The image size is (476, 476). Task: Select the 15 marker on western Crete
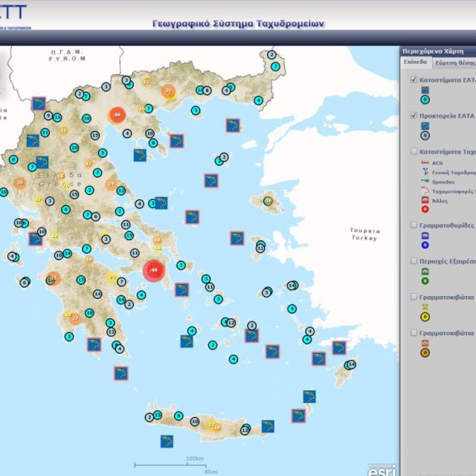[x=157, y=415]
